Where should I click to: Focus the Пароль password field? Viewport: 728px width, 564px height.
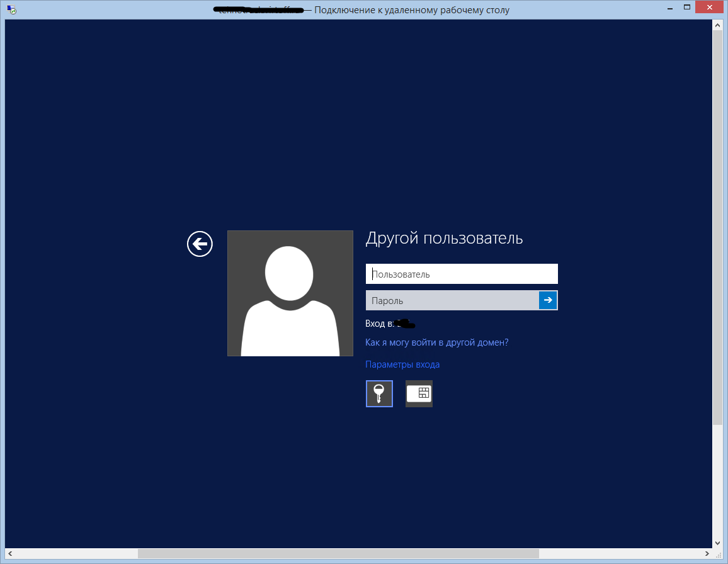(452, 300)
